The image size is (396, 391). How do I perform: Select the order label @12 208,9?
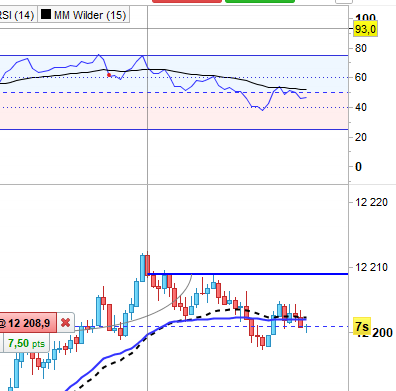point(28,323)
